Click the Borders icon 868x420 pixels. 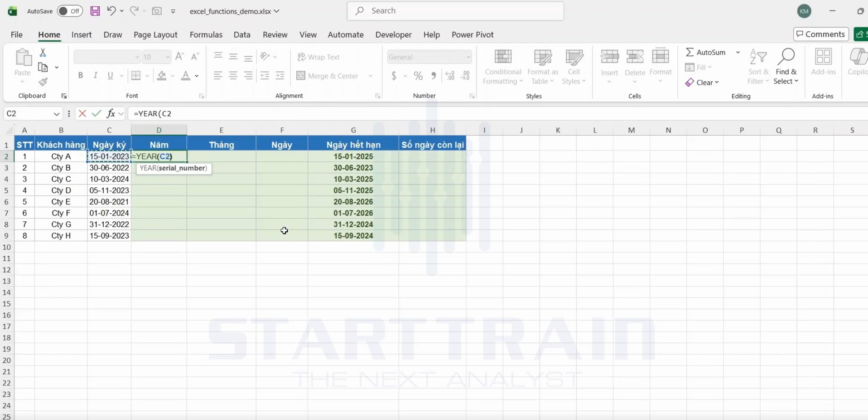pyautogui.click(x=135, y=76)
